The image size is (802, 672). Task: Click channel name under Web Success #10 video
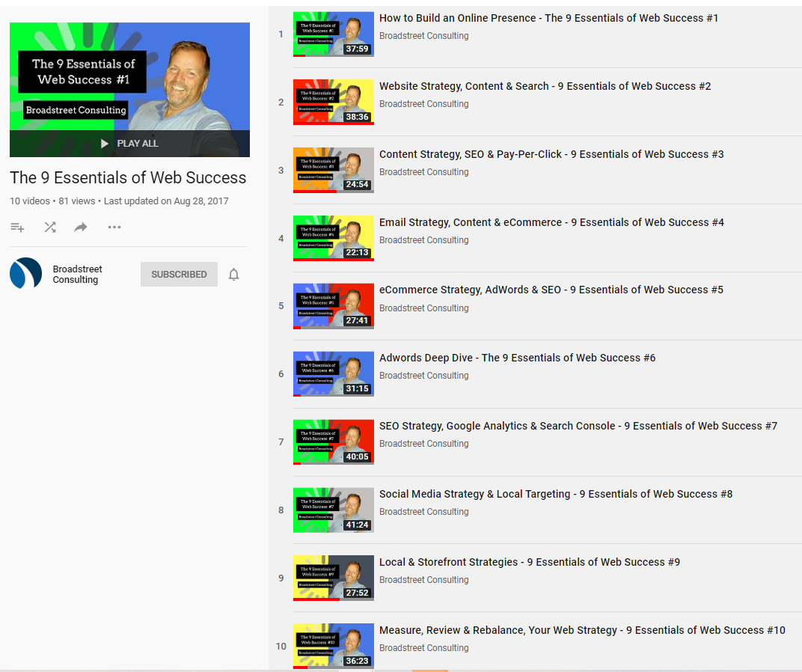pos(423,648)
